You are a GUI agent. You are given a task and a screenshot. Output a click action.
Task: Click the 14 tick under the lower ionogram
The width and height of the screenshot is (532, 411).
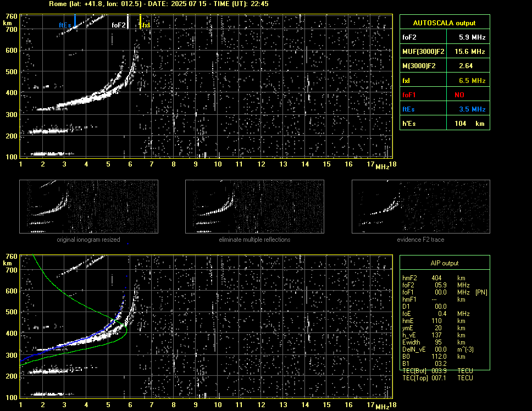click(x=305, y=404)
